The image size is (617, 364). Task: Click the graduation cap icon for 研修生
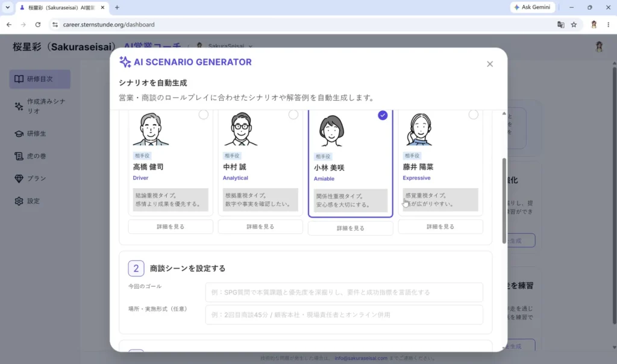click(19, 134)
